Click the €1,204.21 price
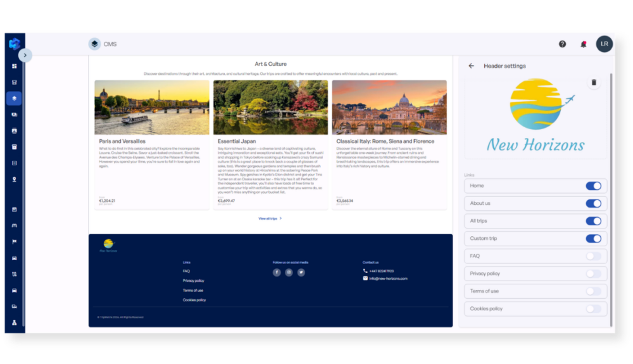The image size is (633, 364). [x=107, y=201]
